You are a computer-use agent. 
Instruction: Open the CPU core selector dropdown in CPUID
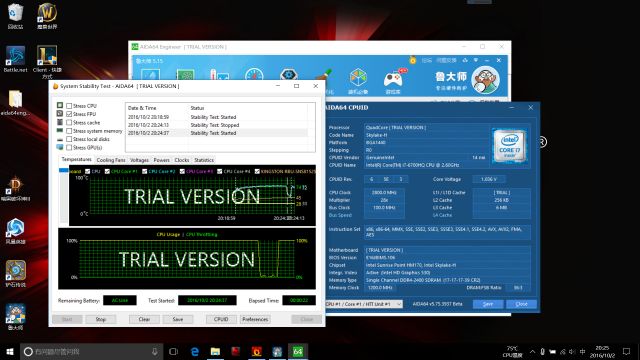[364, 304]
